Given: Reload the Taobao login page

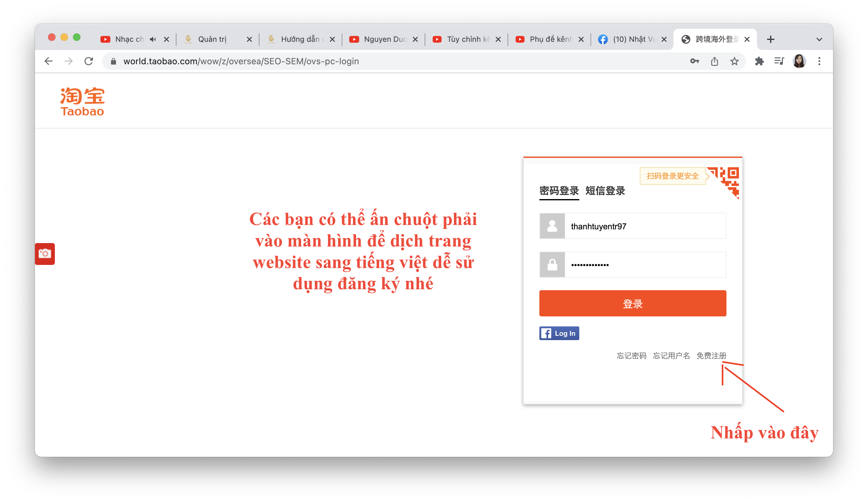Looking at the screenshot, I should pos(89,61).
